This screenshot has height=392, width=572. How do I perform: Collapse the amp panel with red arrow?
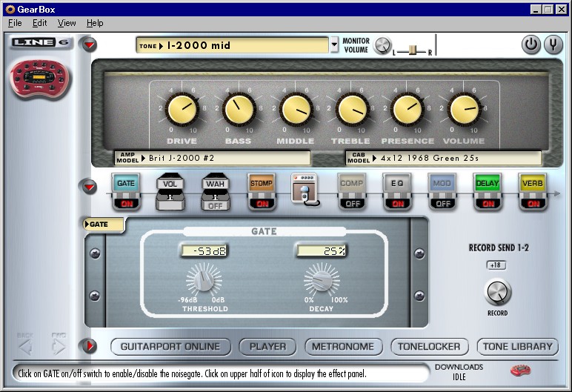(90, 45)
